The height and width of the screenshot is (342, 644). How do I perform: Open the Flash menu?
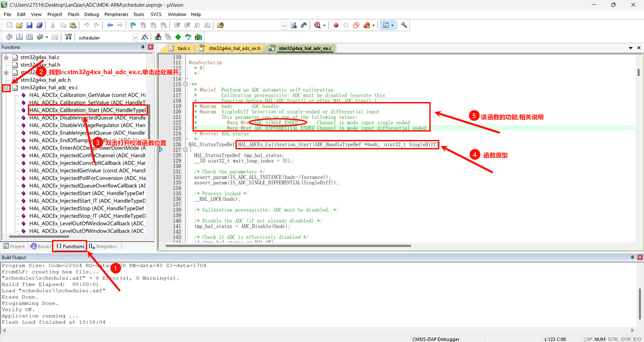click(73, 14)
